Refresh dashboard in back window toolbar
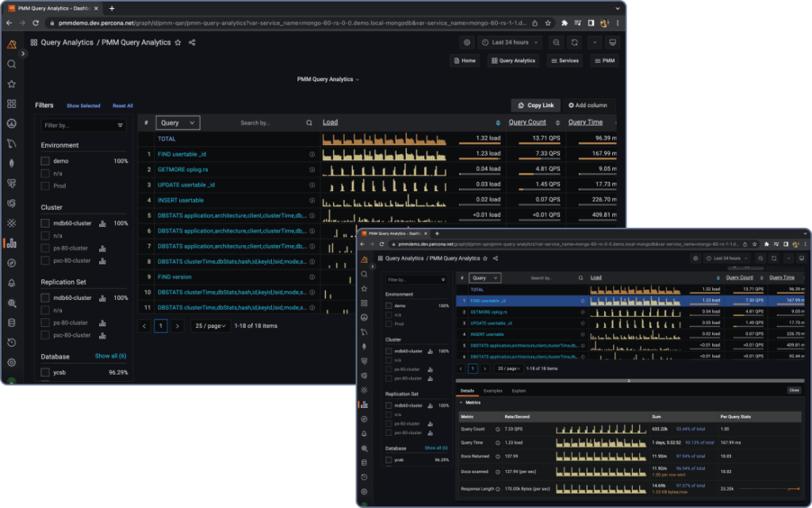This screenshot has height=508, width=812. tap(574, 43)
